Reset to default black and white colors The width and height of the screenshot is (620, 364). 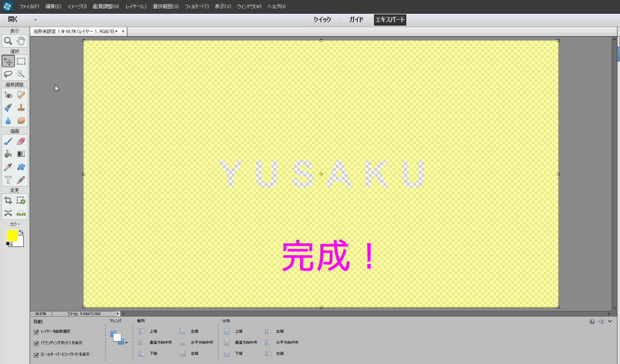point(9,244)
